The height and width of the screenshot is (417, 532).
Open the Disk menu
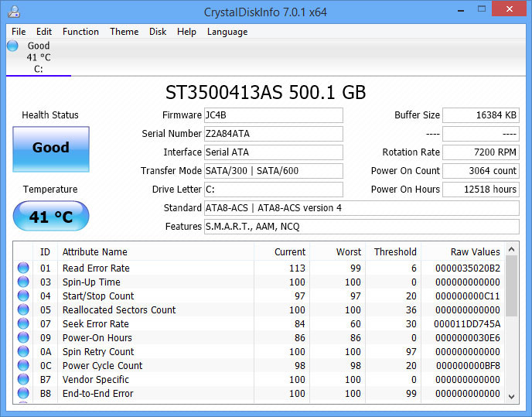pyautogui.click(x=158, y=32)
